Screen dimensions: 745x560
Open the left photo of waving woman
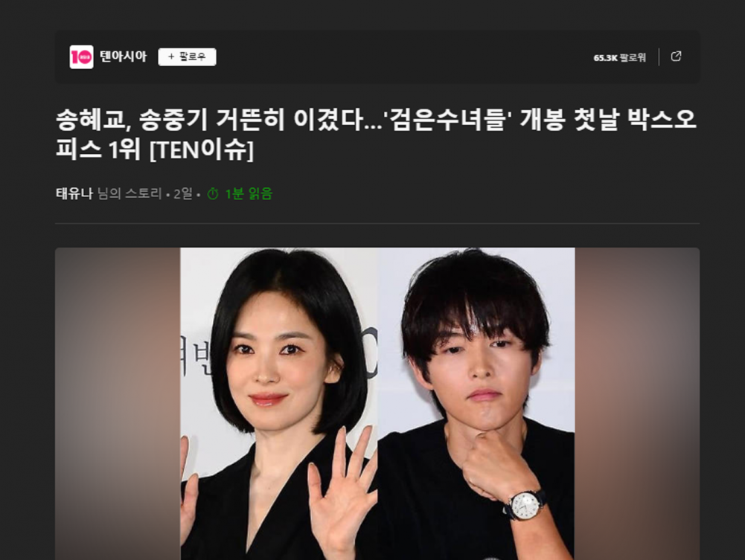(x=279, y=404)
